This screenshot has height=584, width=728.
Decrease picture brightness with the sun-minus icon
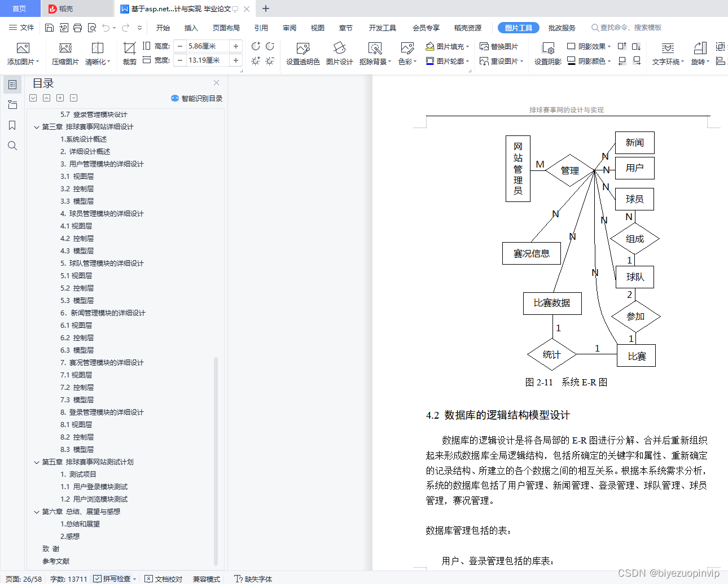click(270, 60)
